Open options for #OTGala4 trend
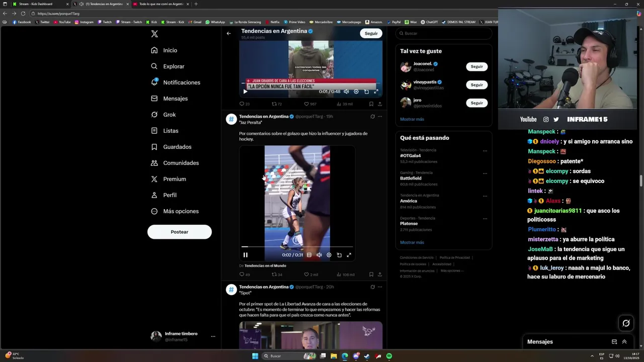The image size is (644, 362). [x=485, y=151]
